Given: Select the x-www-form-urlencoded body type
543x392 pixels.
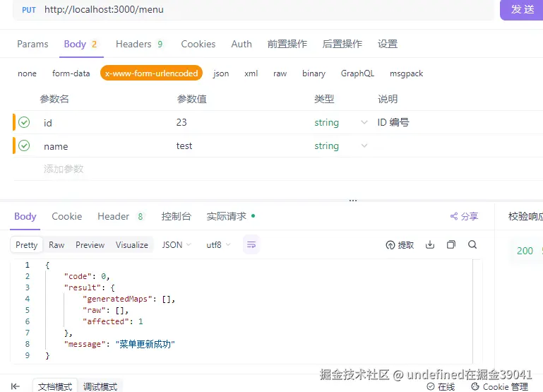Looking at the screenshot, I should [151, 73].
